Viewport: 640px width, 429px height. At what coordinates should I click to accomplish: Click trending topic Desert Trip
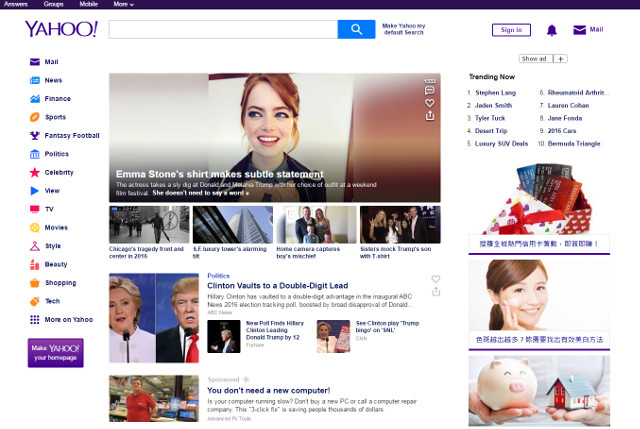click(x=491, y=131)
